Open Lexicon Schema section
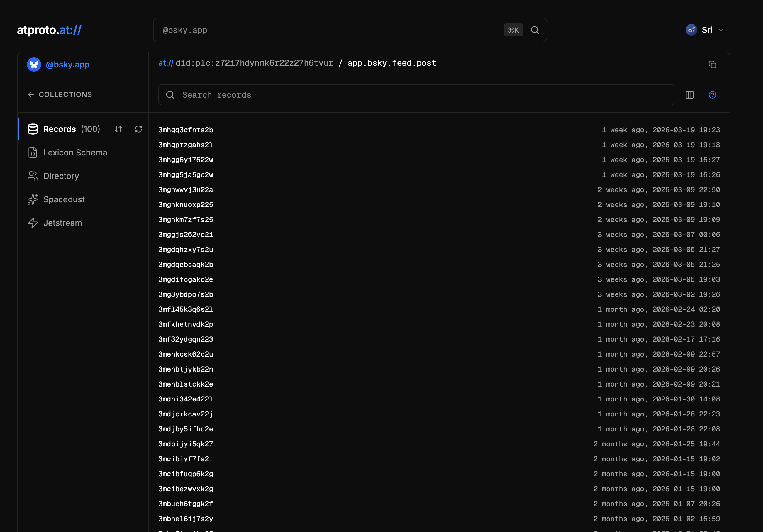 [75, 153]
